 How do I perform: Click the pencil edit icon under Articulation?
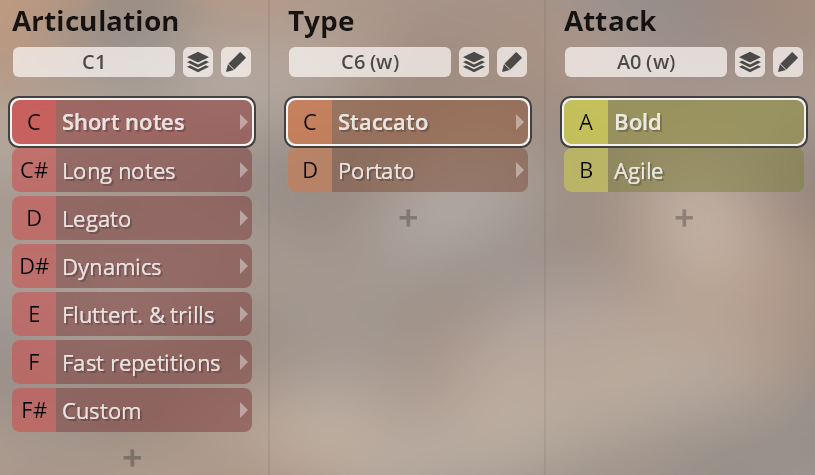click(x=236, y=62)
